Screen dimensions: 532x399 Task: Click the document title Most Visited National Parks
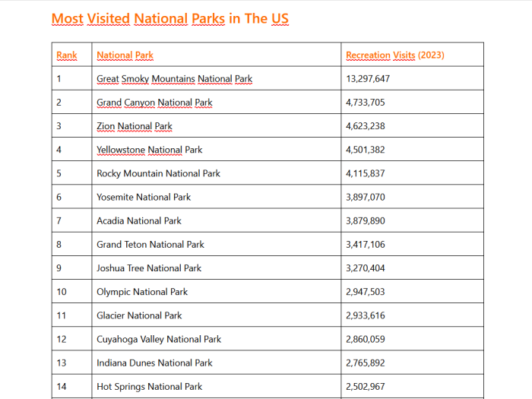(170, 19)
